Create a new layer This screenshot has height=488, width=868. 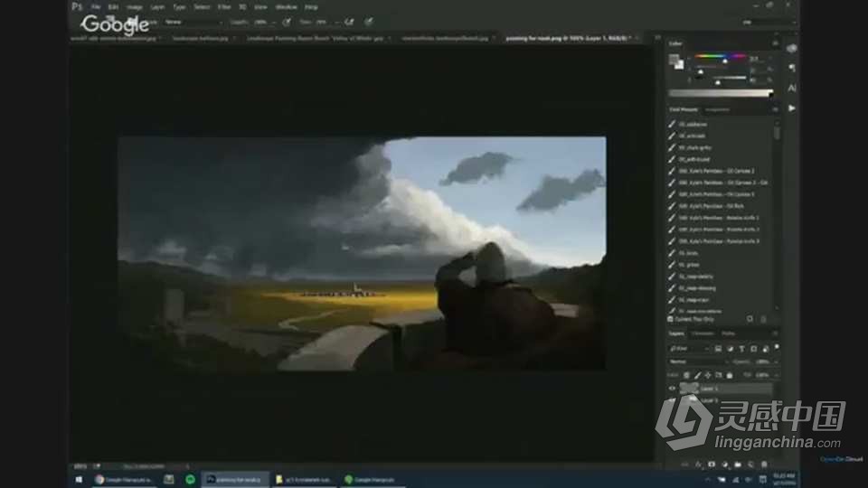[x=751, y=465]
